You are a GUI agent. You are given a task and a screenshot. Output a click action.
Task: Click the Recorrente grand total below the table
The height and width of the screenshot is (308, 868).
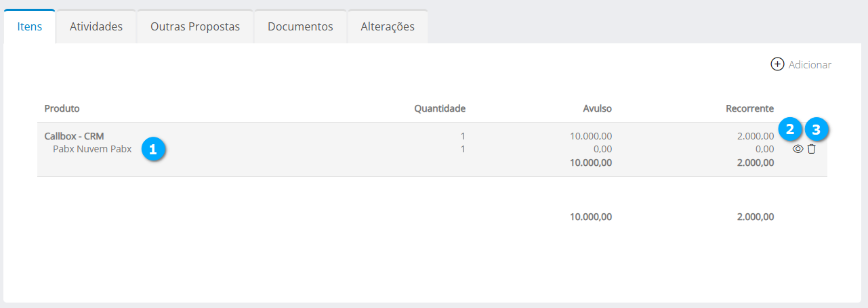[x=755, y=217]
